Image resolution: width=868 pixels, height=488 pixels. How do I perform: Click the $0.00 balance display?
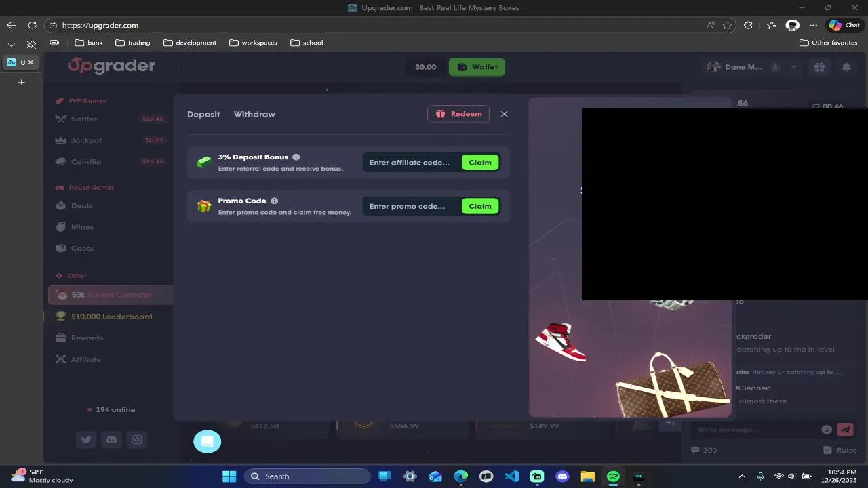(x=426, y=67)
